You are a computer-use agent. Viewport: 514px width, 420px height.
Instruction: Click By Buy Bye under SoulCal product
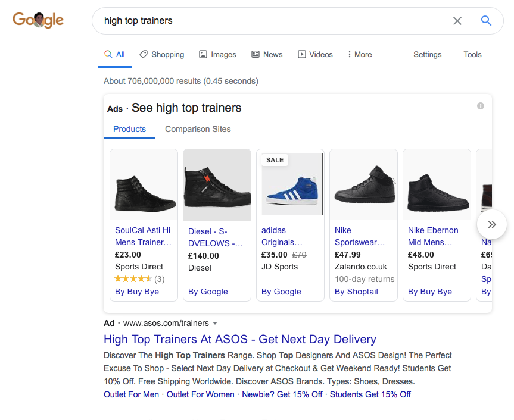coord(137,292)
